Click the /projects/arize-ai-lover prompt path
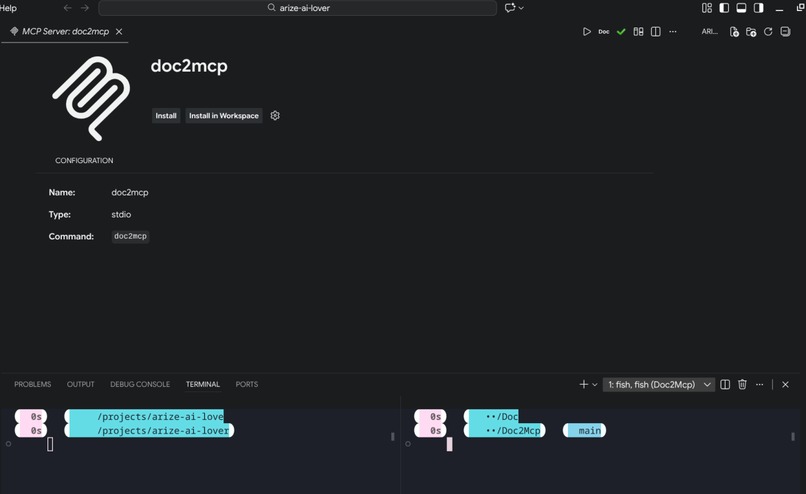 pyautogui.click(x=163, y=431)
